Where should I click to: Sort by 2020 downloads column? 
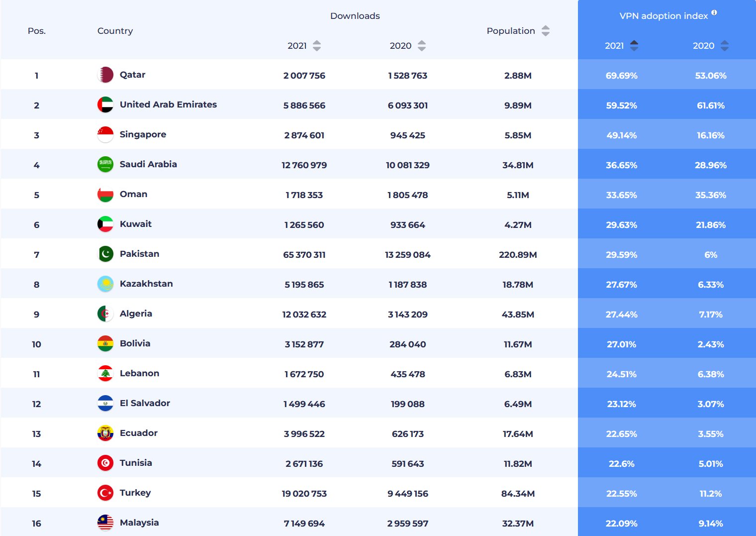tap(421, 46)
